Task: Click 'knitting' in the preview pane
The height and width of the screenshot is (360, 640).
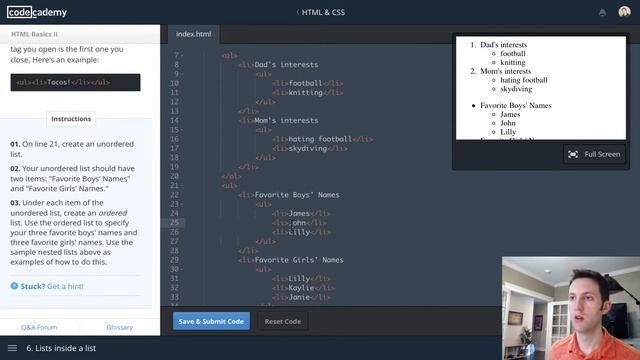Action: point(513,62)
